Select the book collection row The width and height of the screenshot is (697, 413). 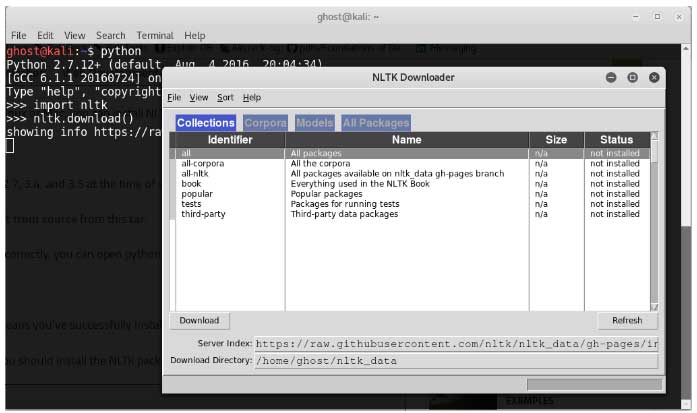click(190, 184)
